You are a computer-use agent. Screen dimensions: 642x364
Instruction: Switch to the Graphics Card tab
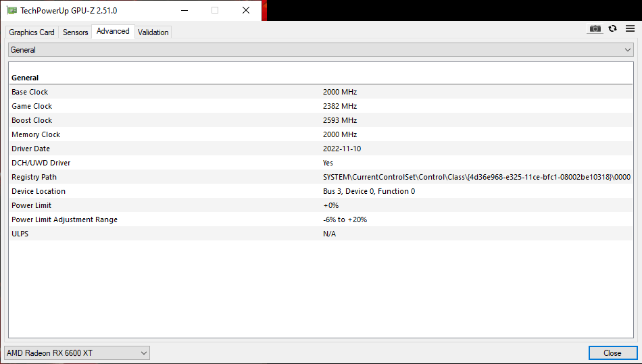[x=32, y=32]
